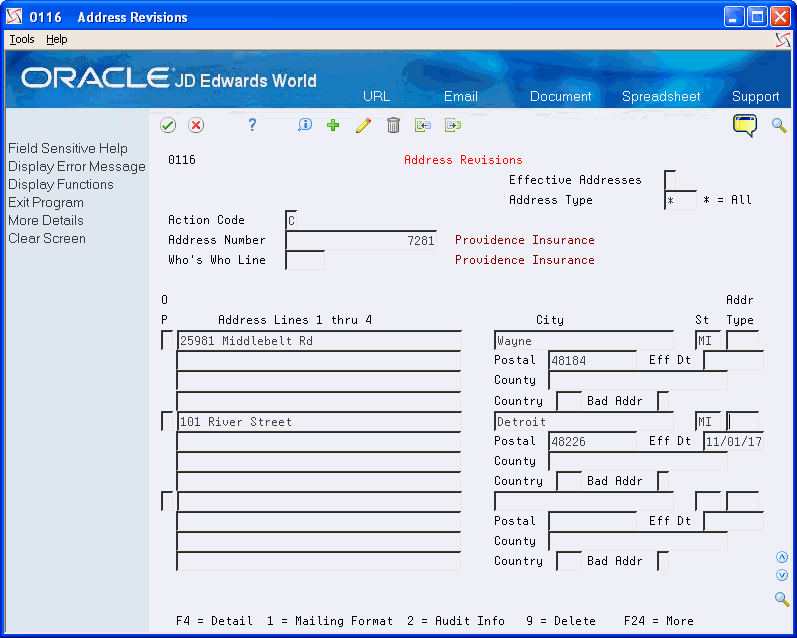Choose Clear Screen in sidebar

[x=47, y=238]
